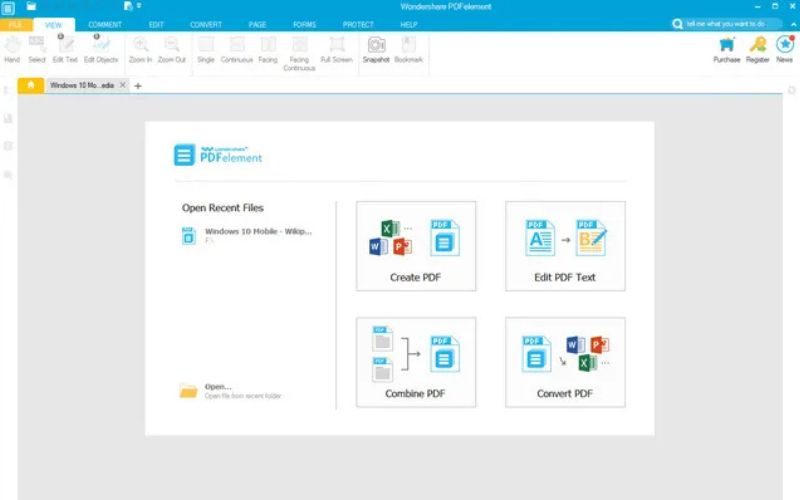Click the search magnifier icon
This screenshot has height=500, width=800.
pos(678,24)
